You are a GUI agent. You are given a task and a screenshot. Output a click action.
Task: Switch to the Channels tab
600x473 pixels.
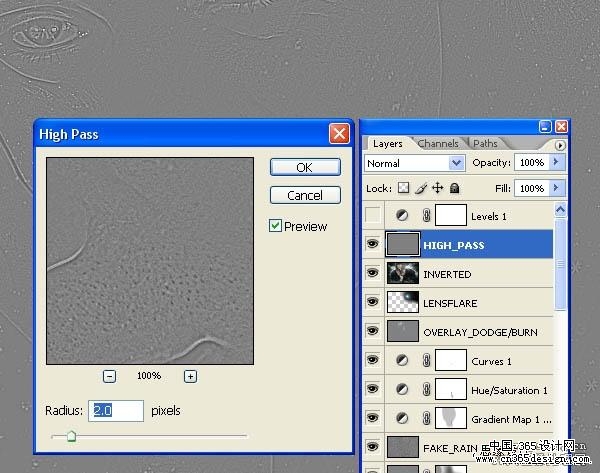coord(438,144)
